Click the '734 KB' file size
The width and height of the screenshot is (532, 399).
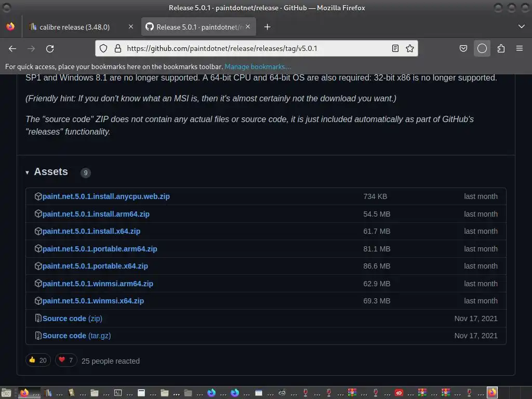click(x=375, y=196)
